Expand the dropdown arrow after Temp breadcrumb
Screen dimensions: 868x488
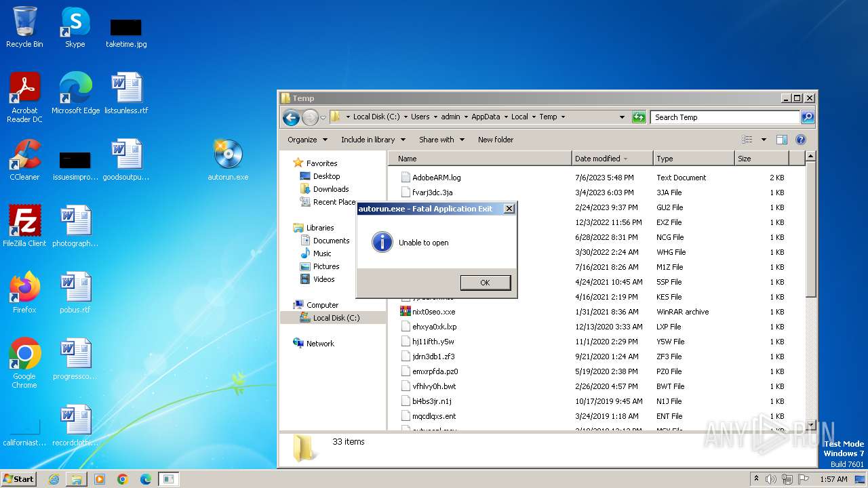coord(563,117)
